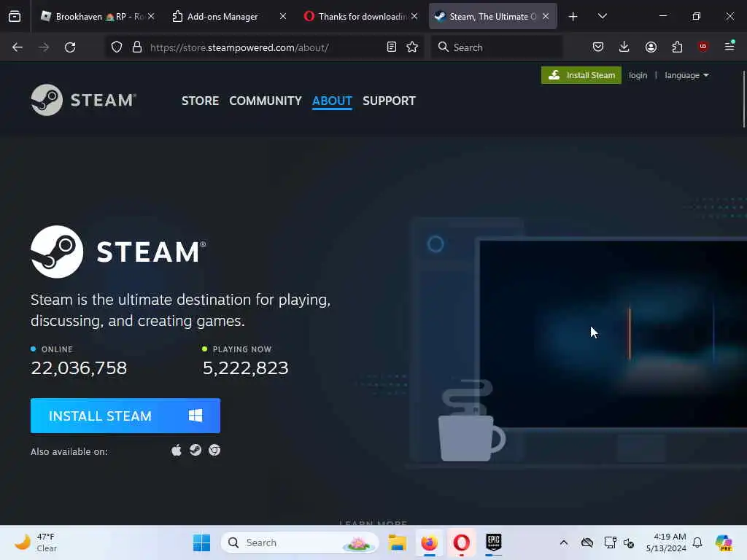Click the login link
This screenshot has height=560, width=747.
coord(638,75)
